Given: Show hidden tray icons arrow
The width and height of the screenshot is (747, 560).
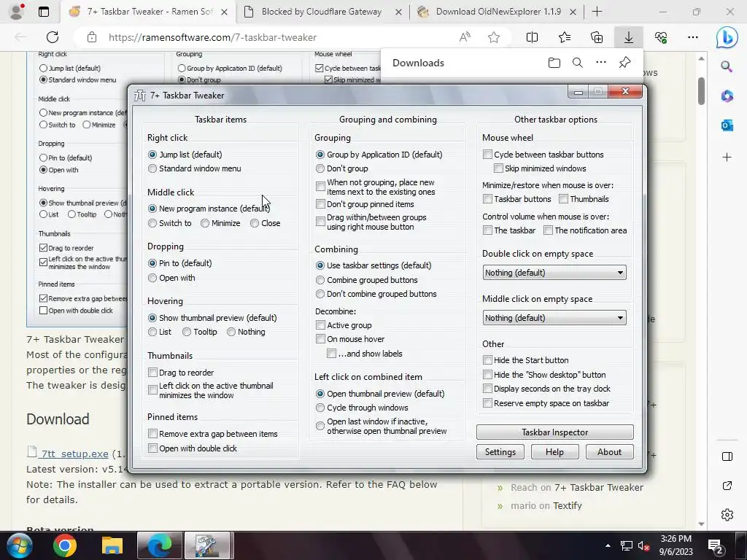Looking at the screenshot, I should [608, 545].
